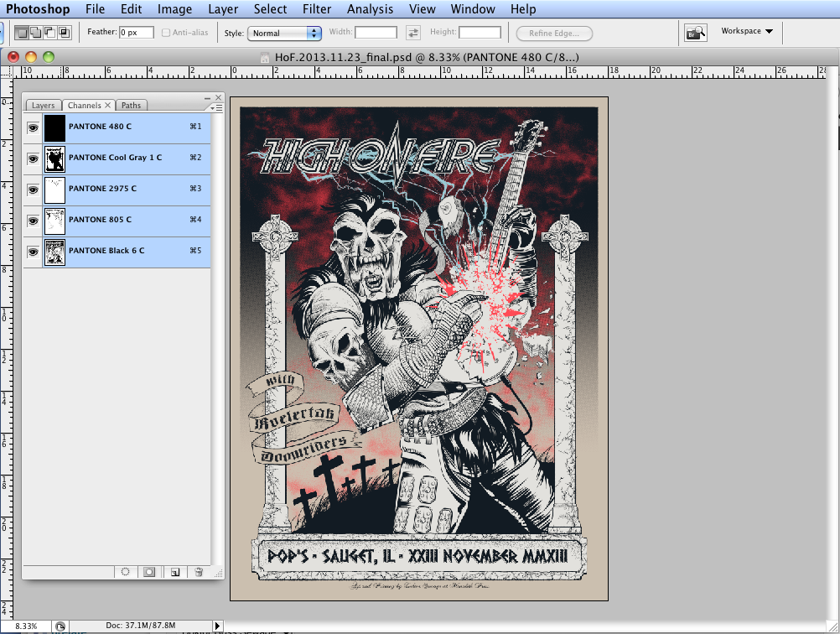Image resolution: width=840 pixels, height=634 pixels.
Task: Open the Workspace dropdown
Action: [x=747, y=31]
